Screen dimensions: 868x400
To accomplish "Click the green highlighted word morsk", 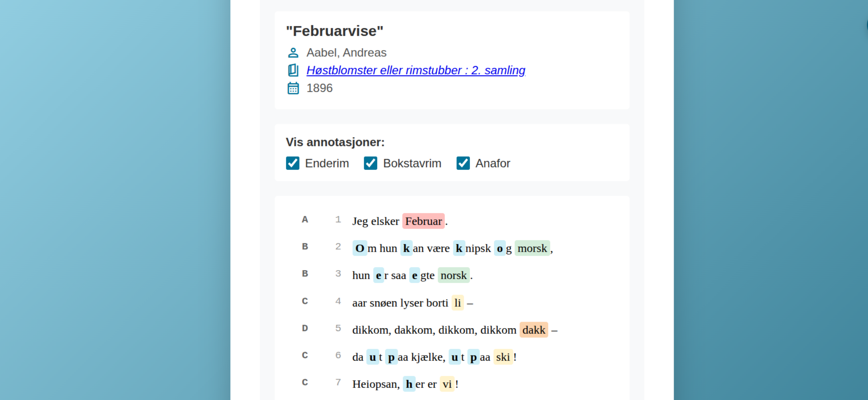I will [532, 248].
